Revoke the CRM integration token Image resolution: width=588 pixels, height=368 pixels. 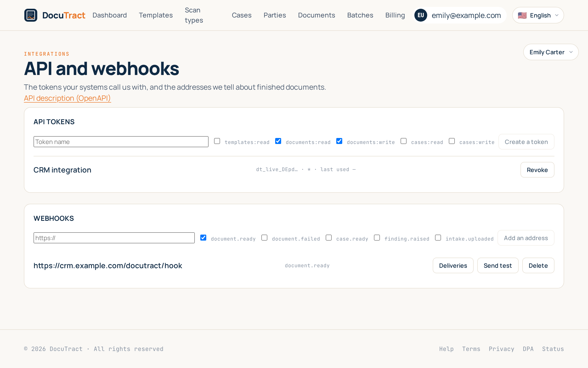pos(537,170)
